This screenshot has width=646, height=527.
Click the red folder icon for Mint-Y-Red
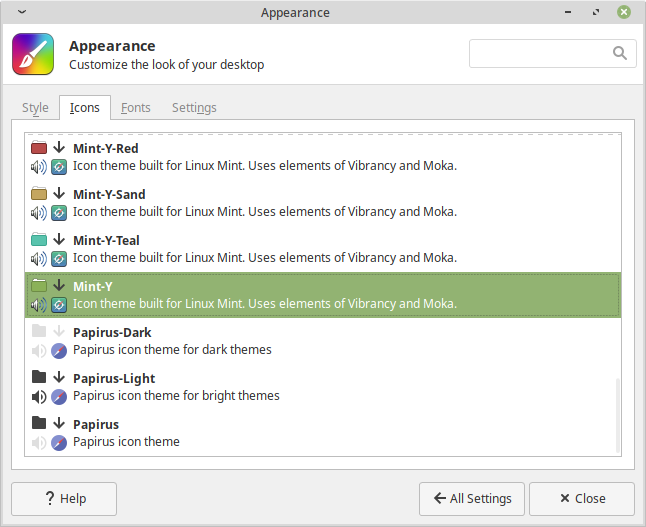click(x=39, y=147)
